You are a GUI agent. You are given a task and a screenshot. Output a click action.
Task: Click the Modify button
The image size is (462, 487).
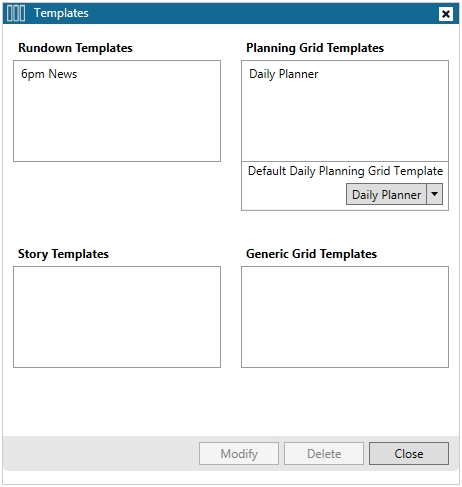pos(239,453)
